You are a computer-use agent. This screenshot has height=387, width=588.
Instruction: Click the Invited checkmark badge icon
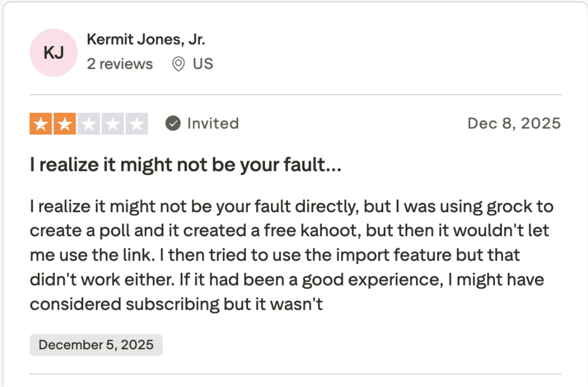coord(172,123)
